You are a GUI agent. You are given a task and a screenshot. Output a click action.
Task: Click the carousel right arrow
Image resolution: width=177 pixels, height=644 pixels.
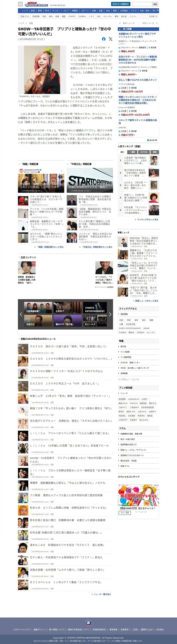click(x=110, y=314)
